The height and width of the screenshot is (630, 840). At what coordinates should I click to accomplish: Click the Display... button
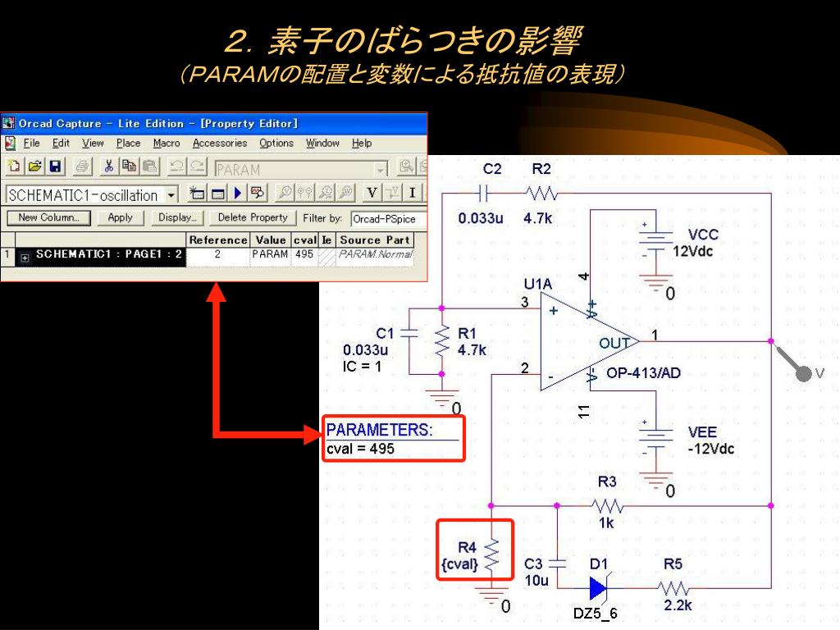coord(177,217)
